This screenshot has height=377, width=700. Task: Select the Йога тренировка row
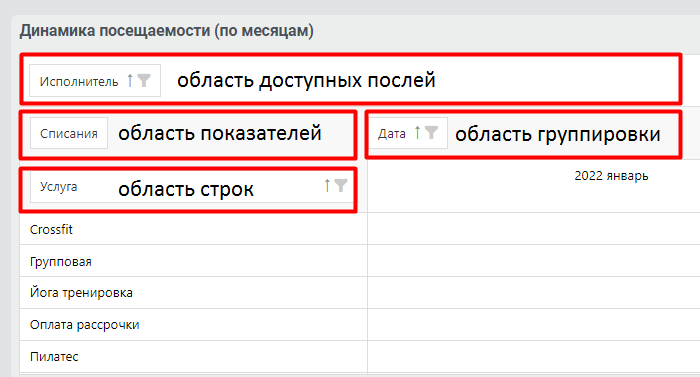coord(193,293)
